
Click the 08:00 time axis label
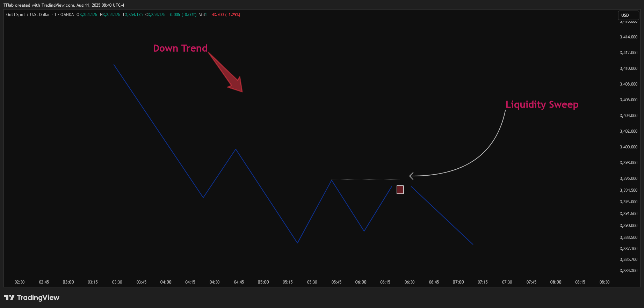[x=556, y=282]
